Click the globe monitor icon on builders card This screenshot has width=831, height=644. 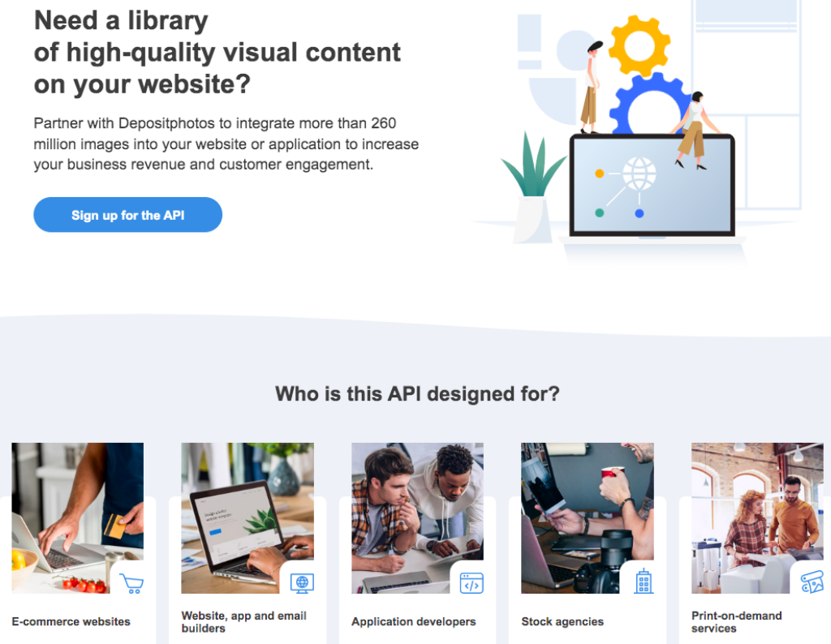tap(302, 583)
